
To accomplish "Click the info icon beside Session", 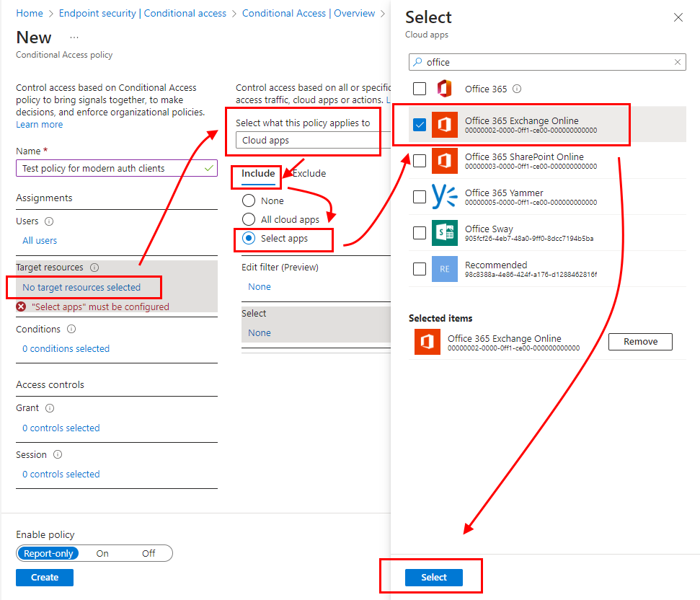I will coord(58,454).
